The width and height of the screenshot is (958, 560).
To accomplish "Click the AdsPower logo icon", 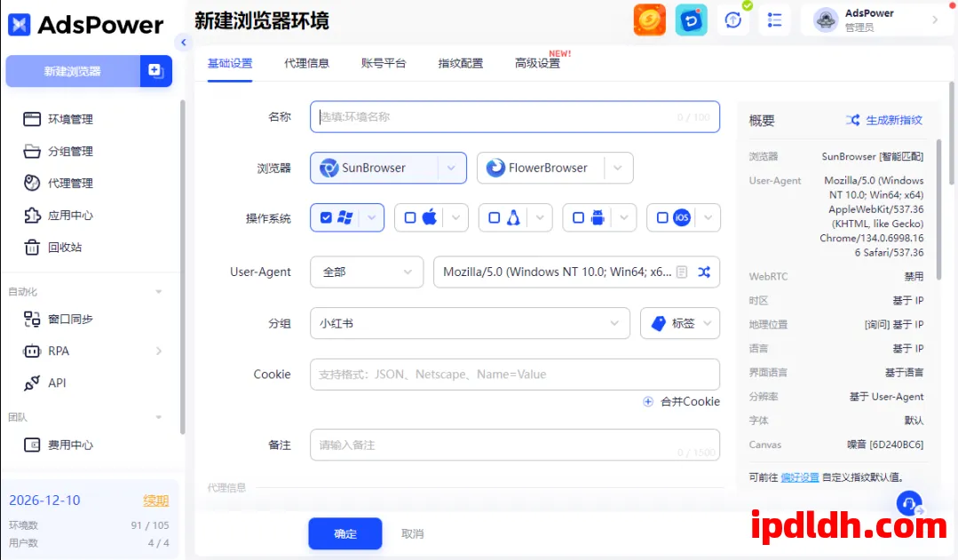I will point(19,25).
